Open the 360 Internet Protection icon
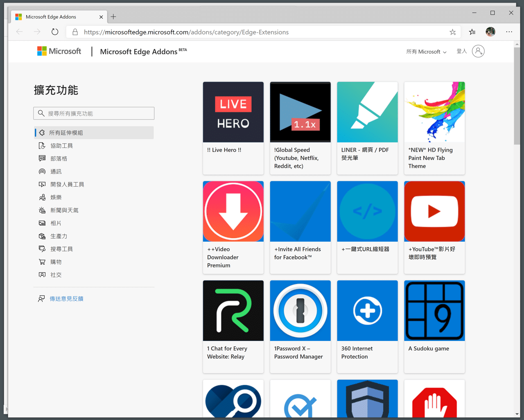The height and width of the screenshot is (420, 524). tap(368, 311)
